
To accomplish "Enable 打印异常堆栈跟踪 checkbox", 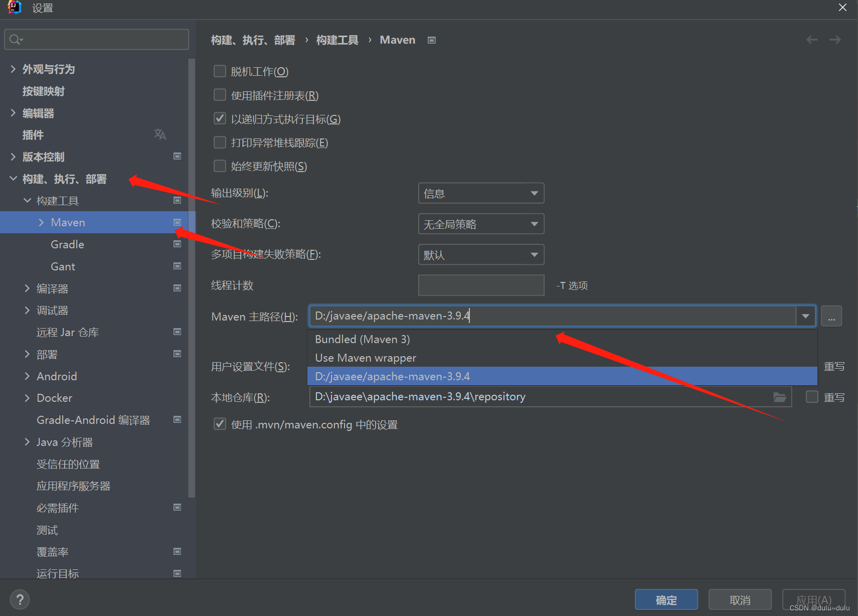I will click(220, 142).
